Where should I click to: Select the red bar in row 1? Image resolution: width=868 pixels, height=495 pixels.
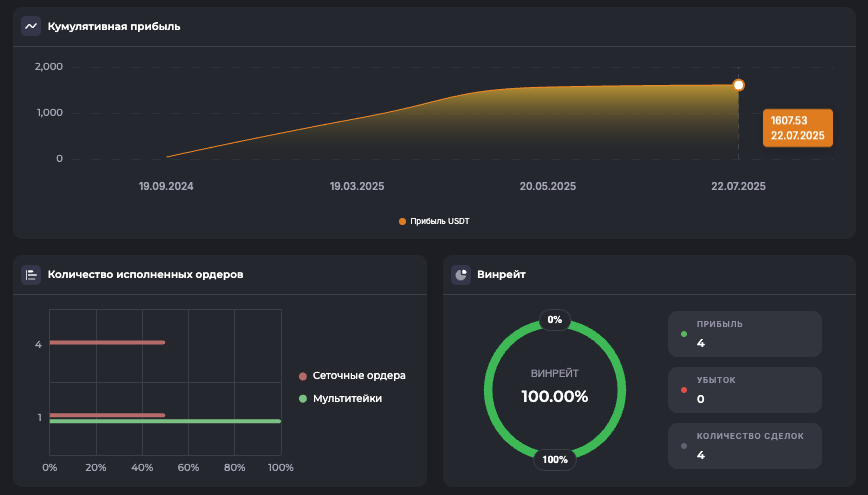[x=106, y=415]
